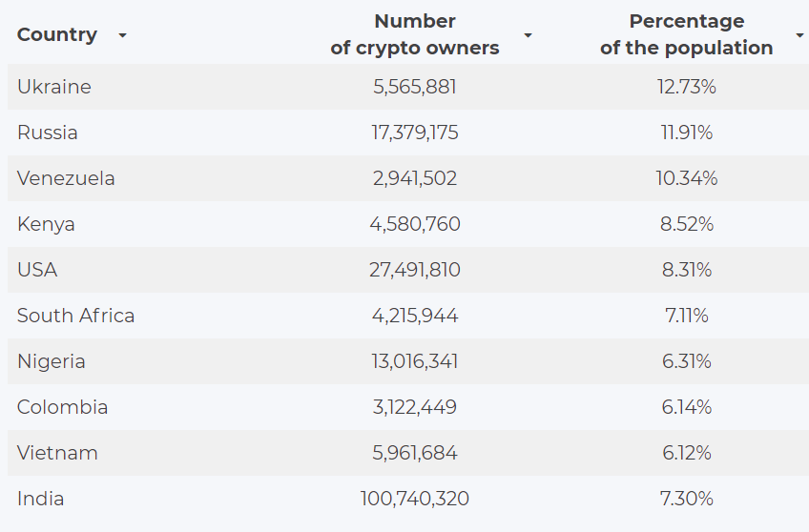Click the Country column header
Image resolution: width=809 pixels, height=532 pixels.
point(57,34)
